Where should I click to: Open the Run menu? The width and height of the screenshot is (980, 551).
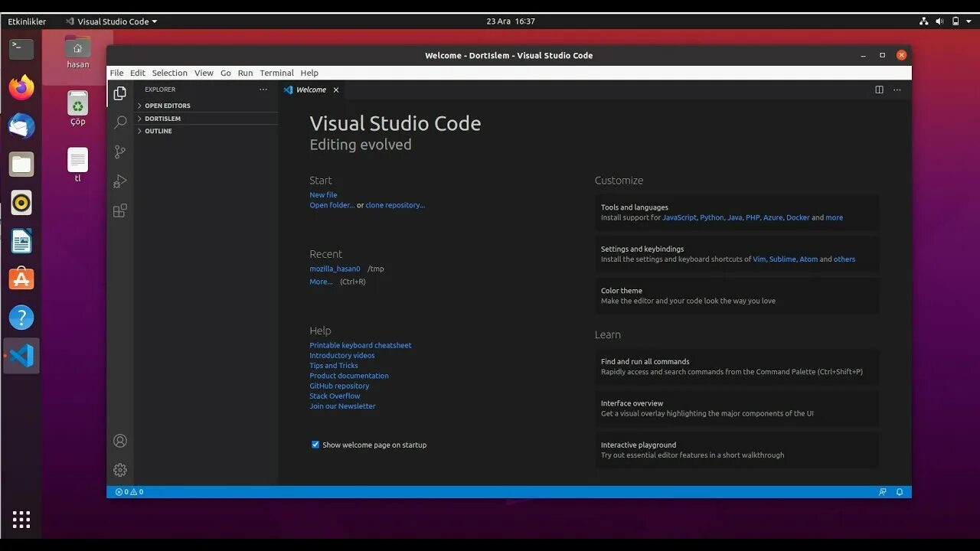tap(245, 73)
